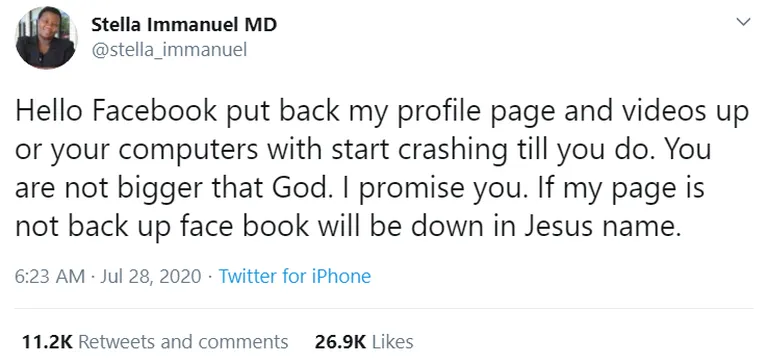
Task: Click Stella Immanuel's profile avatar photo
Action: [46, 38]
